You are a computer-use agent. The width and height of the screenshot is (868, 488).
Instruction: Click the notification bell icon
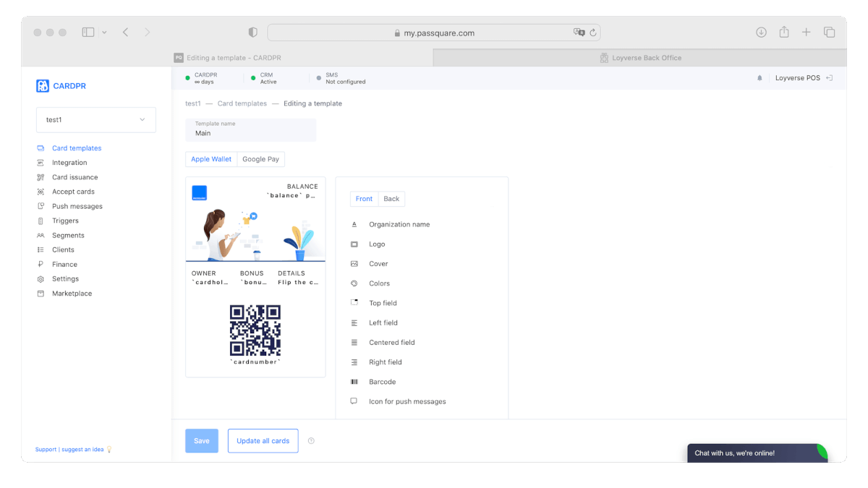point(759,78)
